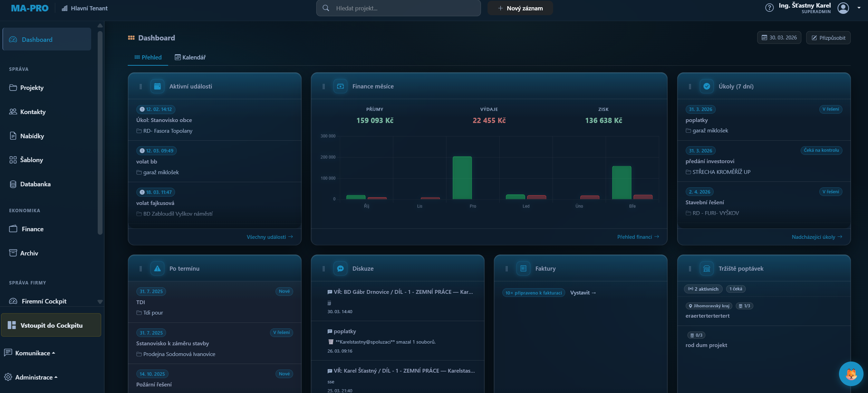
Task: Click the fox assistant chat bubble
Action: (851, 374)
